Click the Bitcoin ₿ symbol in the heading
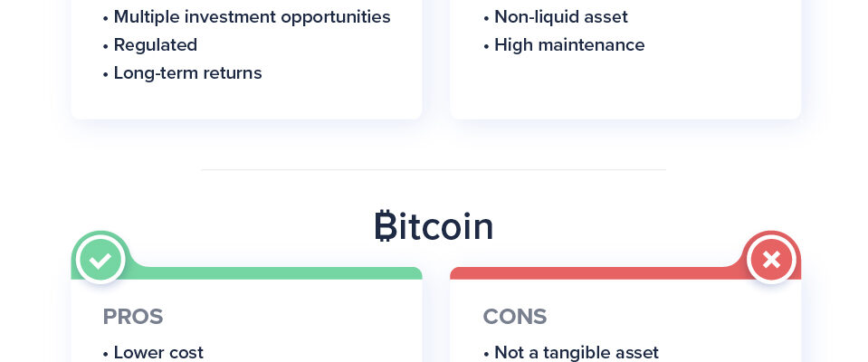The width and height of the screenshot is (868, 362). coord(386,226)
